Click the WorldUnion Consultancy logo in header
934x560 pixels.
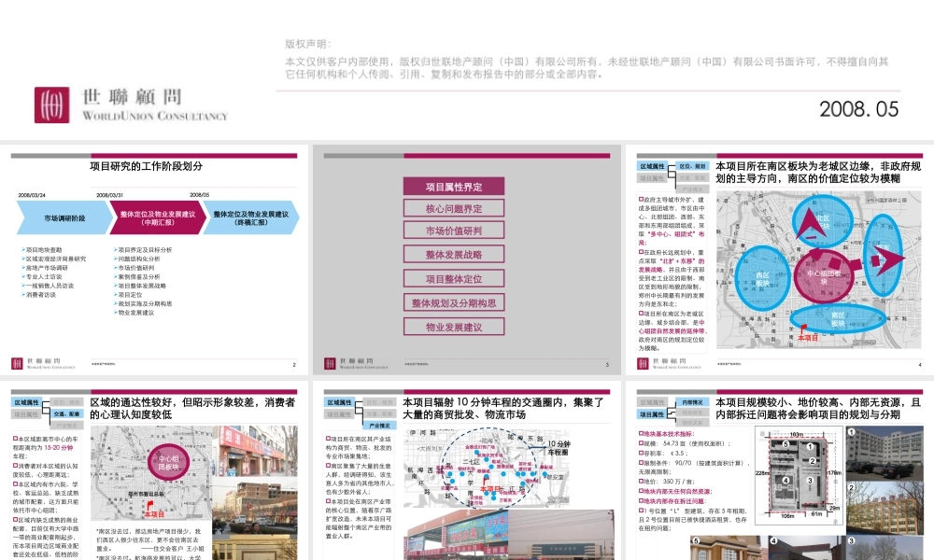click(131, 105)
